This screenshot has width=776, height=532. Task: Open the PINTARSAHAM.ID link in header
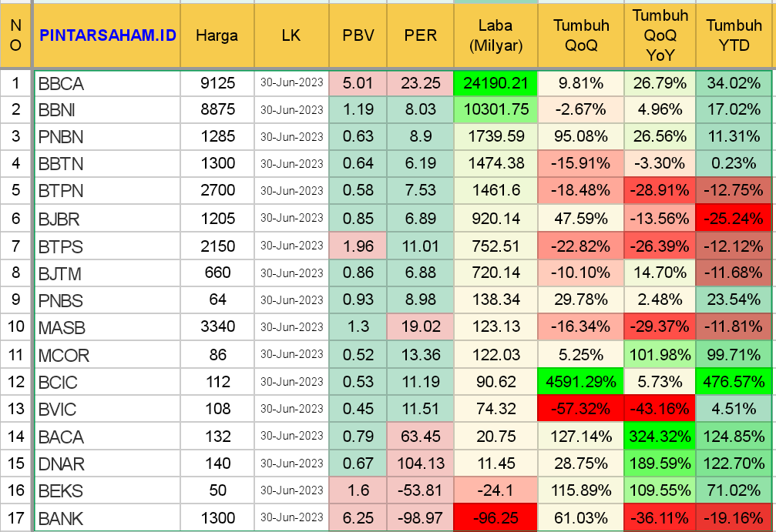coord(107,35)
